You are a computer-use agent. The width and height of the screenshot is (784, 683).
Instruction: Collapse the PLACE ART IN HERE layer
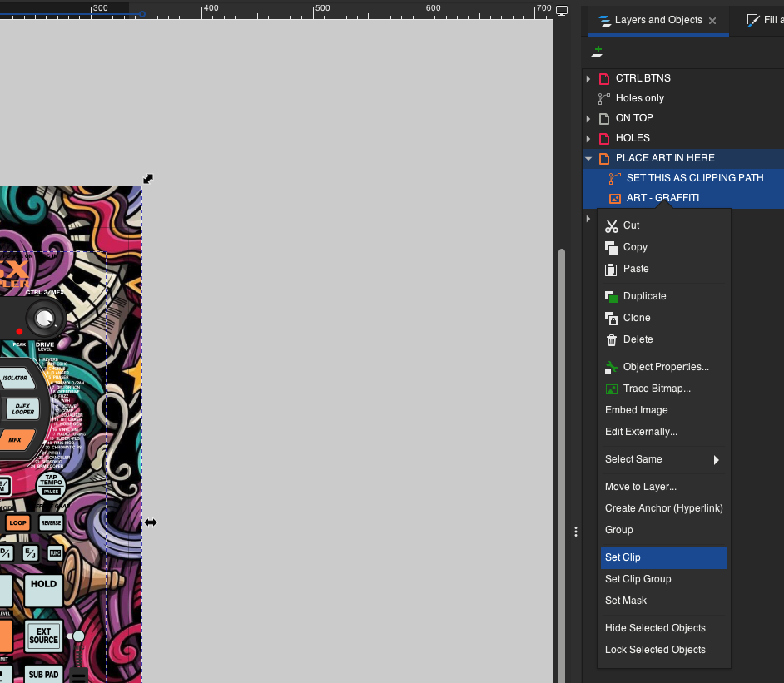[588, 158]
